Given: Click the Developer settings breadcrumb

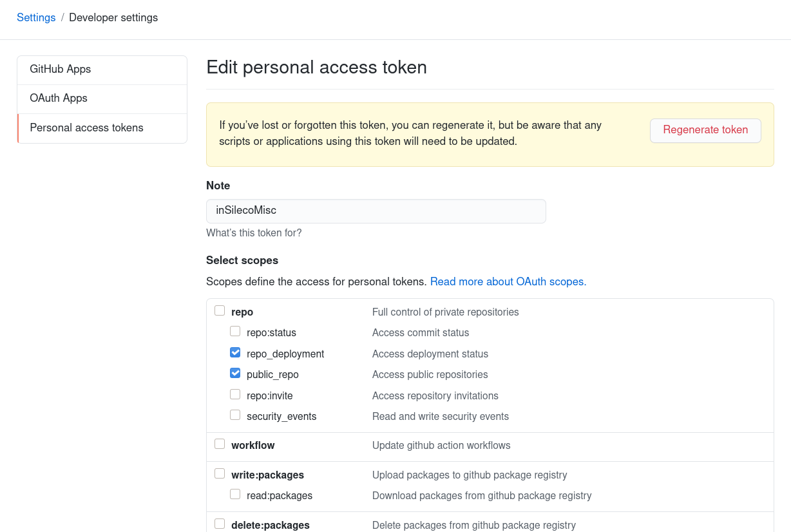Looking at the screenshot, I should (x=113, y=17).
